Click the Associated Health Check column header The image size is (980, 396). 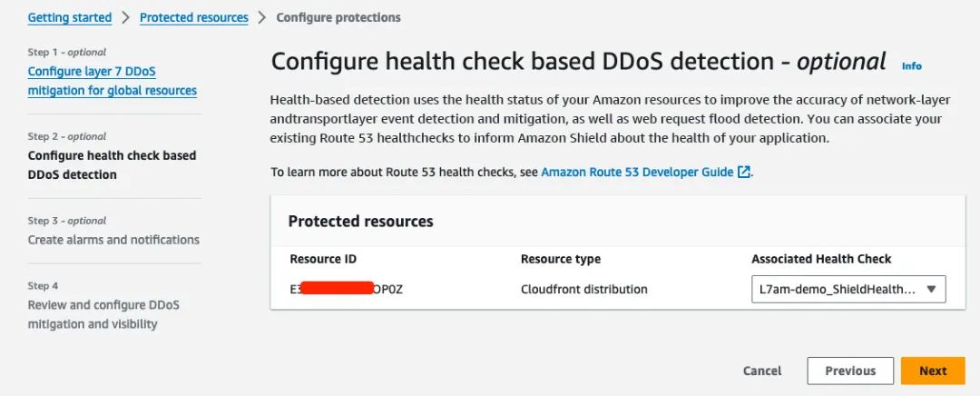(821, 259)
